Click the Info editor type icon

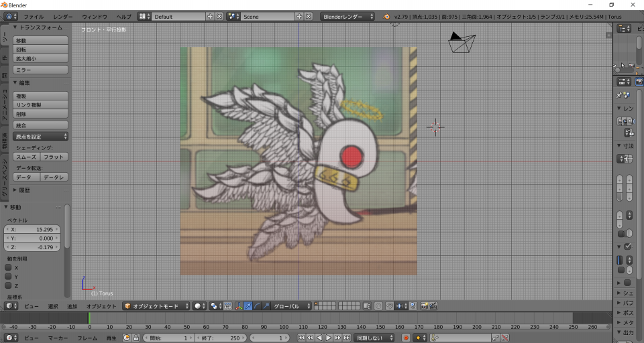tap(11, 16)
